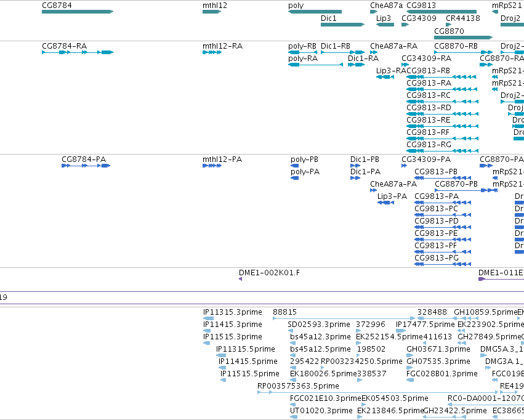Click the DME1-002K01.F feature label
Screen dimensions: 524x420
point(269,273)
